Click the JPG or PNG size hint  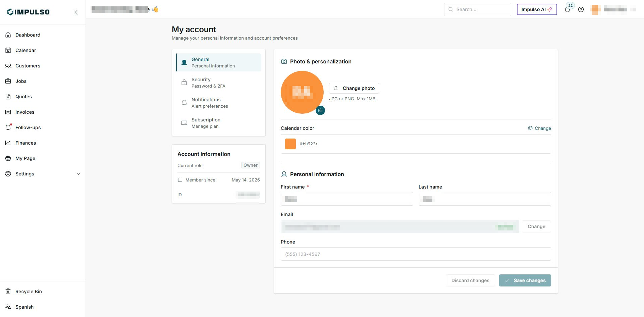[x=353, y=99]
